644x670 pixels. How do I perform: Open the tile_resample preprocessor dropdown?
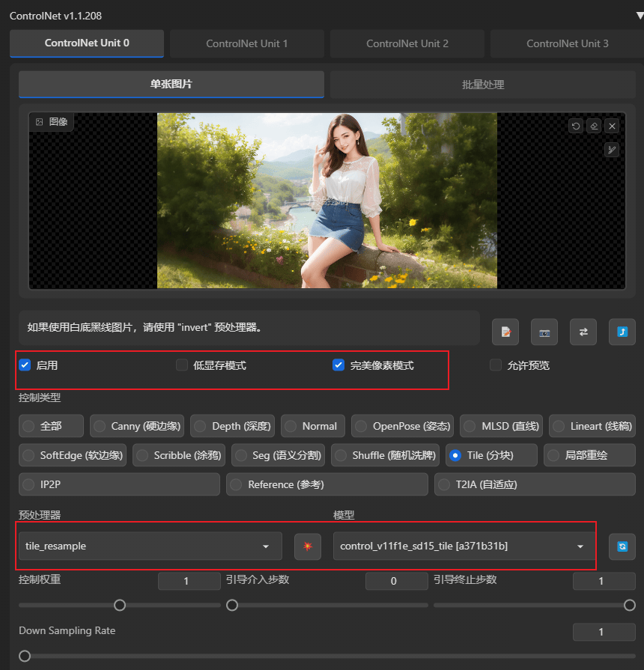pos(151,546)
